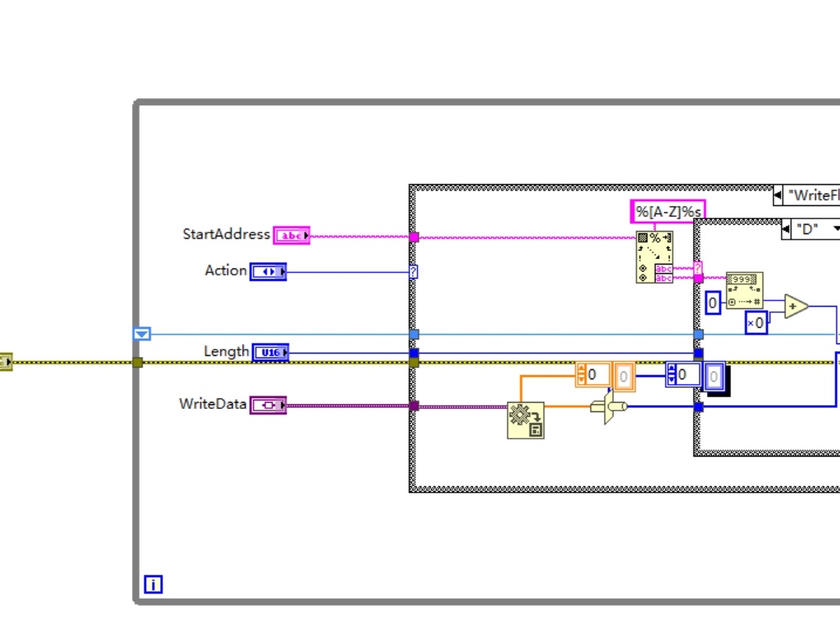
Task: Select the Scan From String function
Action: coord(655,257)
